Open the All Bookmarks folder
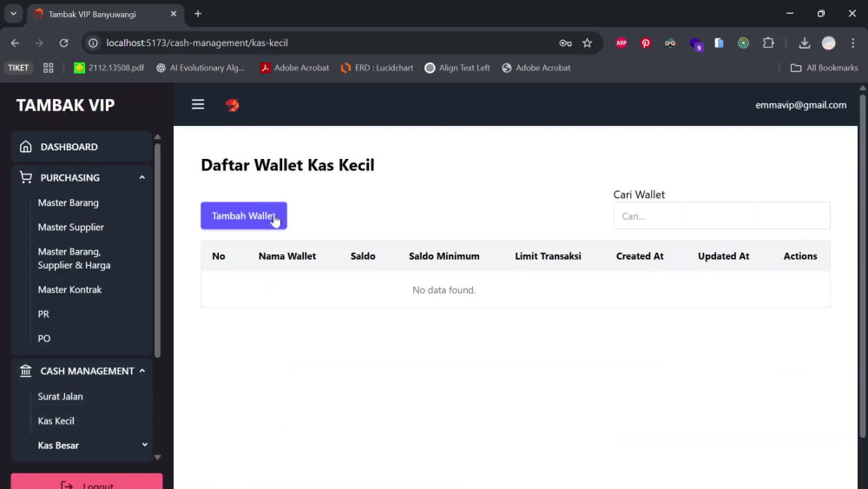Viewport: 868px width, 489px height. (825, 68)
